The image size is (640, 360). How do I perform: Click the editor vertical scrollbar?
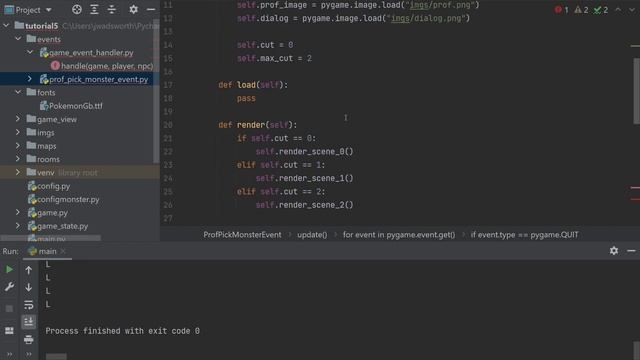(x=636, y=91)
